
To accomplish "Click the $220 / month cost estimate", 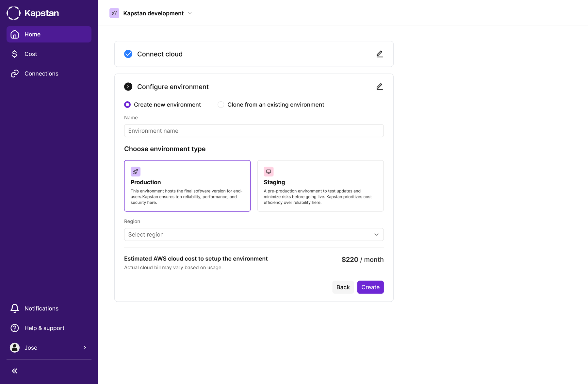I will click(363, 260).
